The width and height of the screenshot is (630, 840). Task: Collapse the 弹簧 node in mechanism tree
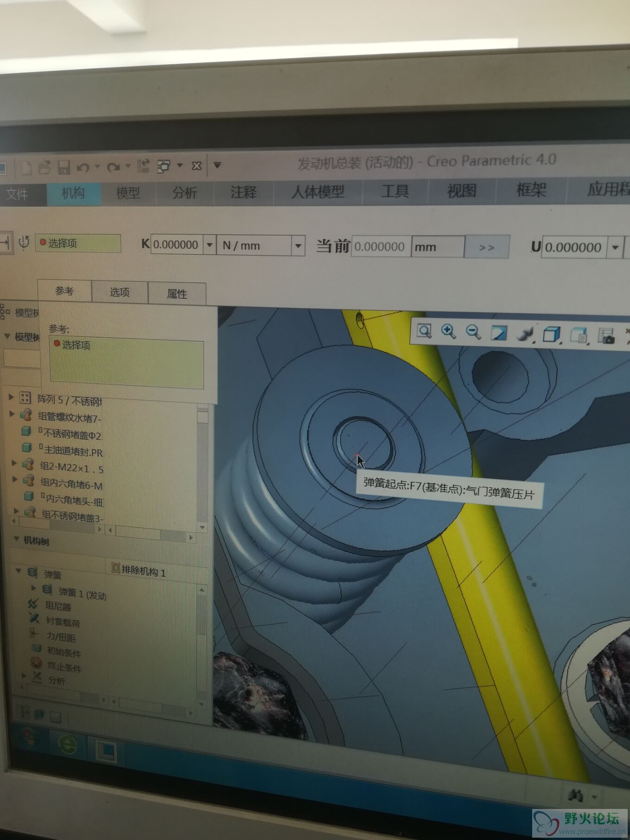tap(19, 571)
